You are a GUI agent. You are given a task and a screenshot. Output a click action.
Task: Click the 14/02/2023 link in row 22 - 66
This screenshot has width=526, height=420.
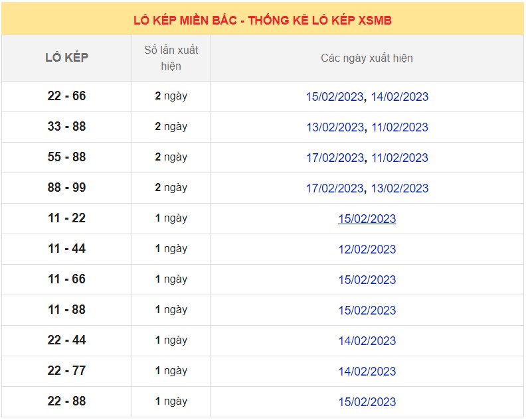pos(399,97)
